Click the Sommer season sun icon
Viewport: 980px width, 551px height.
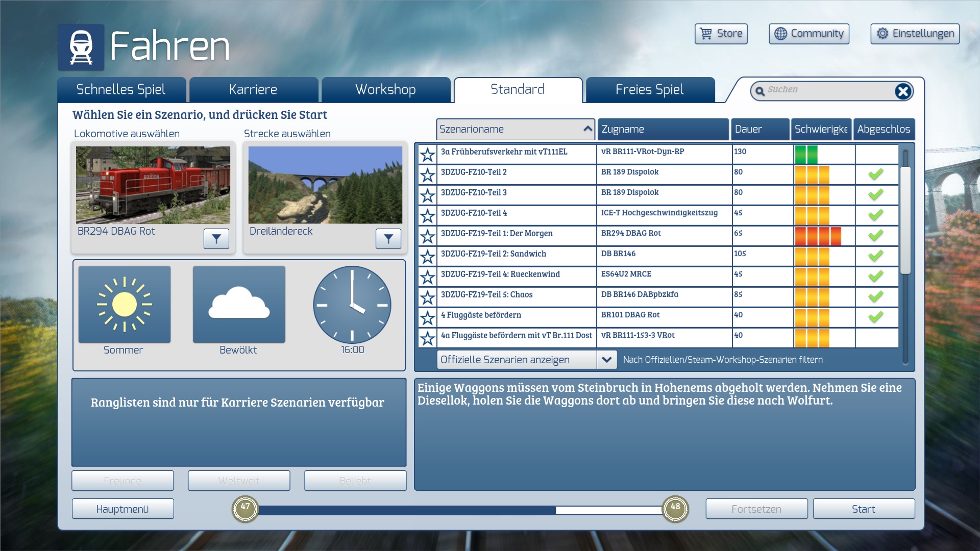125,305
